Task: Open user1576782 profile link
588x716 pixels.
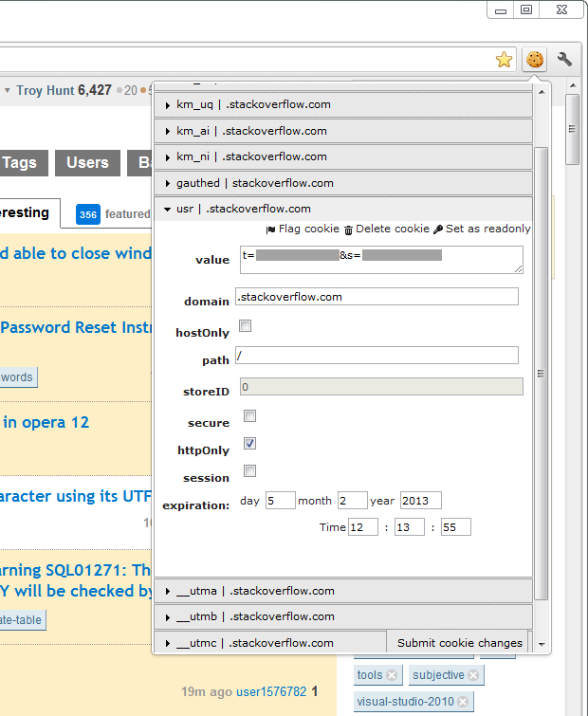Action: pyautogui.click(x=271, y=691)
